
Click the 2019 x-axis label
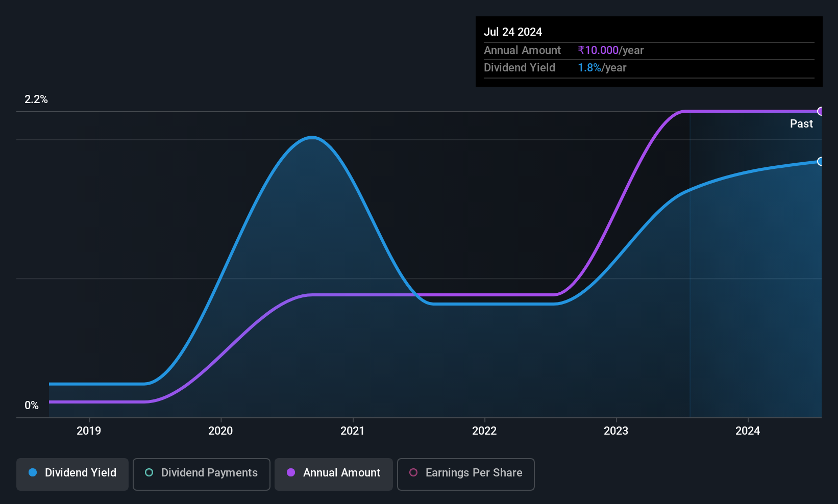tap(89, 431)
